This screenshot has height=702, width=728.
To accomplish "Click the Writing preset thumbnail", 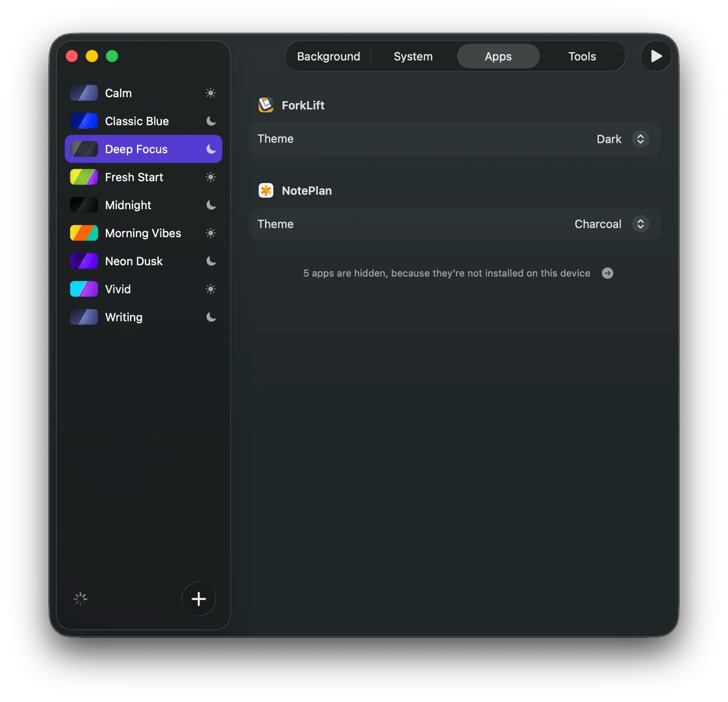I will [x=84, y=317].
